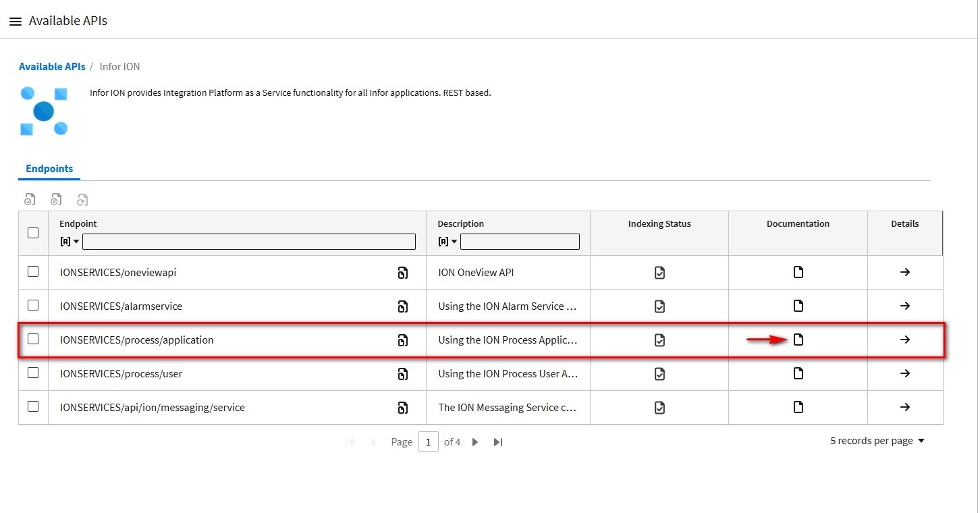Open documentation for ION Messaging Service endpoint
980x513 pixels.
[x=798, y=407]
